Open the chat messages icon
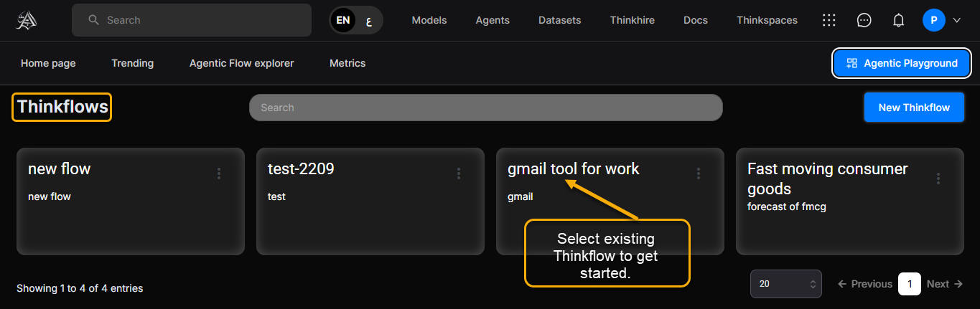This screenshot has width=980, height=309. [864, 20]
